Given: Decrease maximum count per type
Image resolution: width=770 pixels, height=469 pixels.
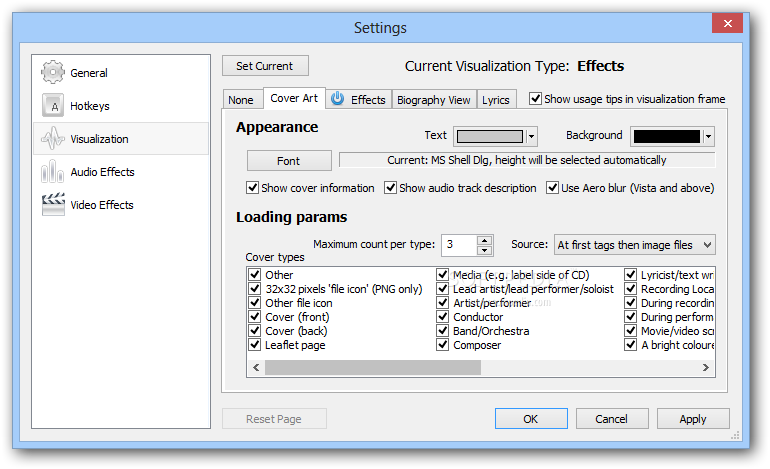Looking at the screenshot, I should pyautogui.click(x=485, y=250).
